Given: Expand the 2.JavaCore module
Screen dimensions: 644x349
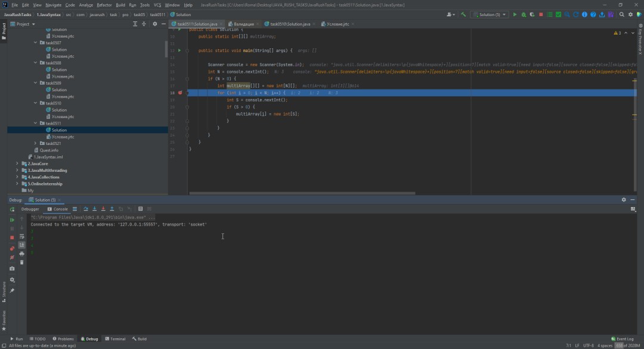Looking at the screenshot, I should click(x=17, y=163).
